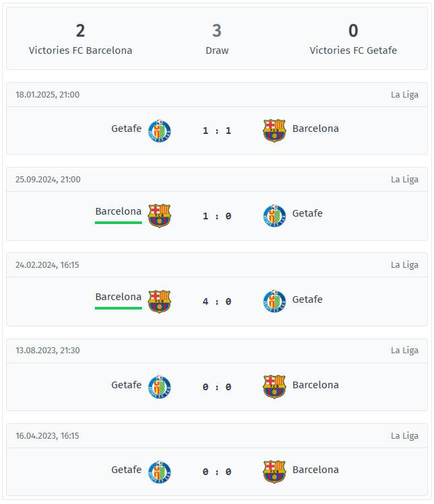Click Barcelona crest in 25.09.2024 match
Screen dimensions: 434x504
coord(159,216)
